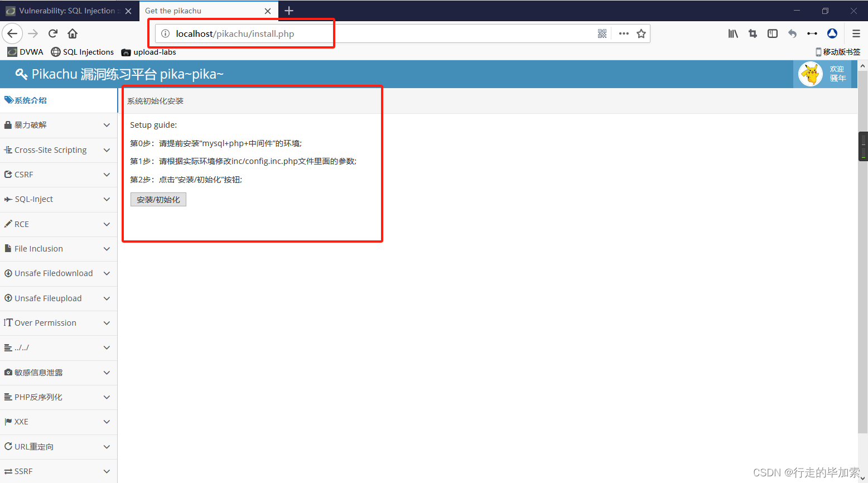The image size is (868, 483).
Task: Click the file icon beside File Inclusion
Action: pyautogui.click(x=8, y=248)
